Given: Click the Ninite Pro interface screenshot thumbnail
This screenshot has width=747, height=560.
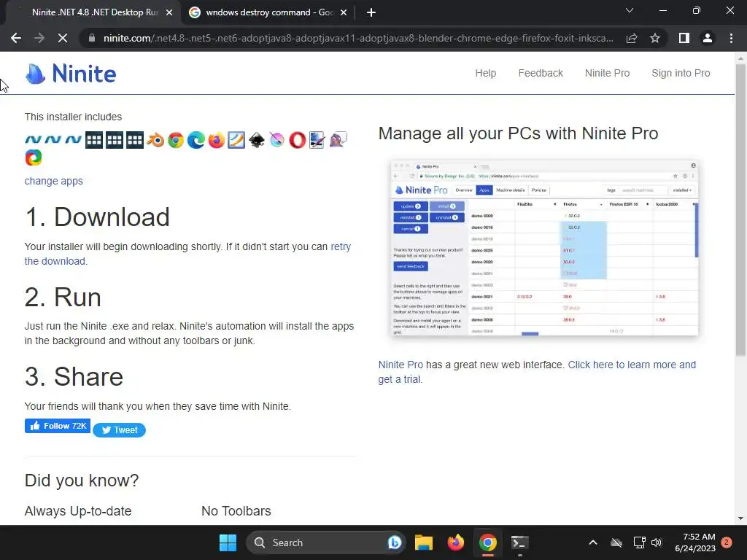Looking at the screenshot, I should pos(544,249).
